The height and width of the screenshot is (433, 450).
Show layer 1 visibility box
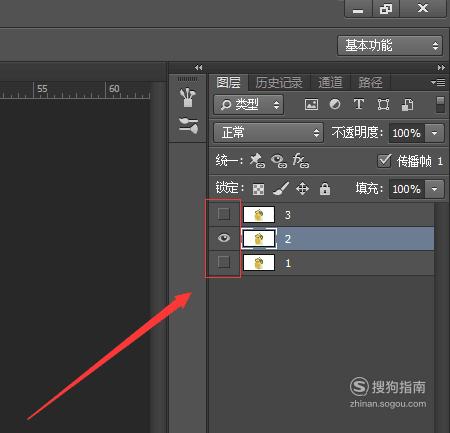tap(224, 262)
